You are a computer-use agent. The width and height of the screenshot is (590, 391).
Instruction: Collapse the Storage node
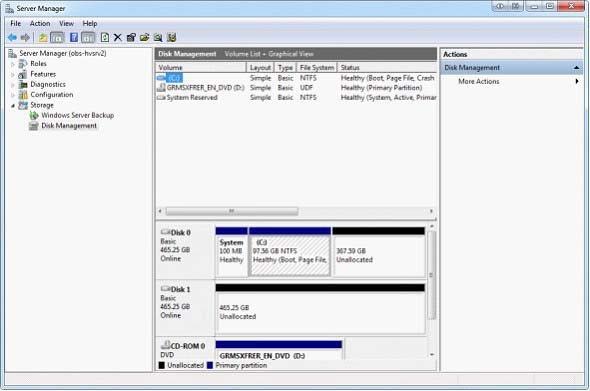[x=13, y=106]
